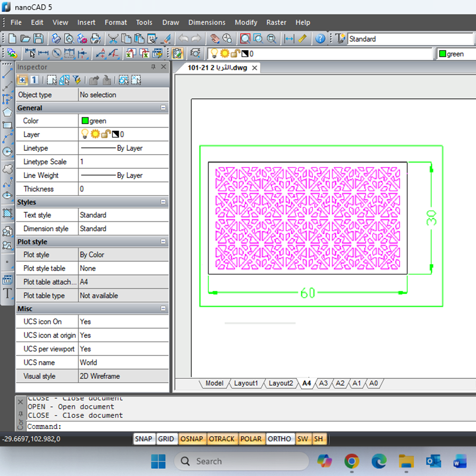Viewport: 476px width, 476px height.
Task: Click the green color swatch in Inspector
Action: (x=85, y=121)
